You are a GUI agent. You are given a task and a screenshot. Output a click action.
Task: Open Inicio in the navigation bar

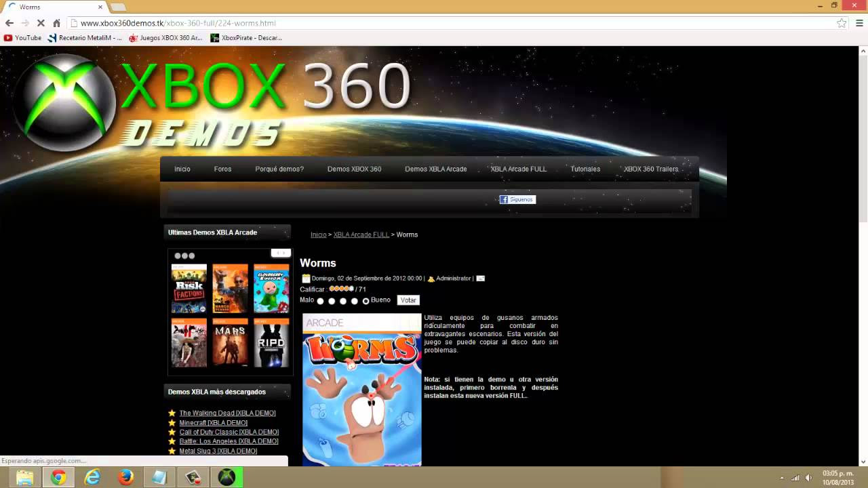coord(182,169)
